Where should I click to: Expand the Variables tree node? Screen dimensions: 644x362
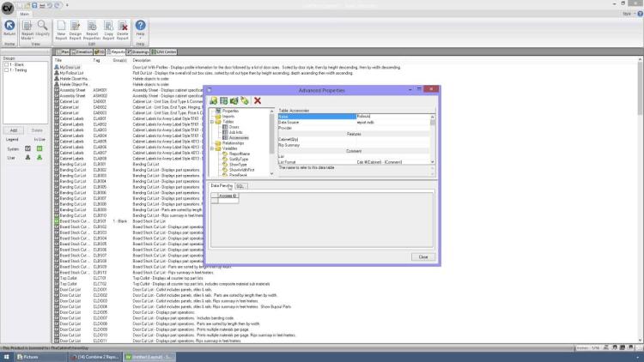point(212,148)
